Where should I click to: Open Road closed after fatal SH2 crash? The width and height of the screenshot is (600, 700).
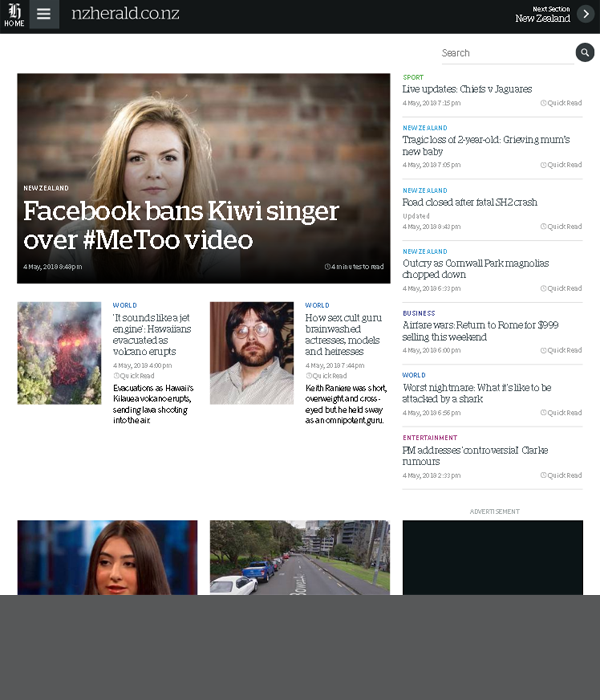coord(470,202)
